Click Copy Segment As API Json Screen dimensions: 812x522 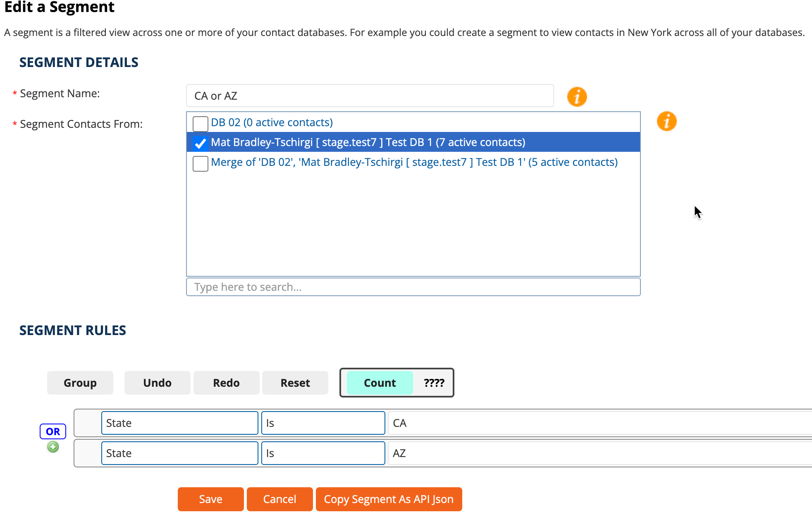(x=389, y=499)
